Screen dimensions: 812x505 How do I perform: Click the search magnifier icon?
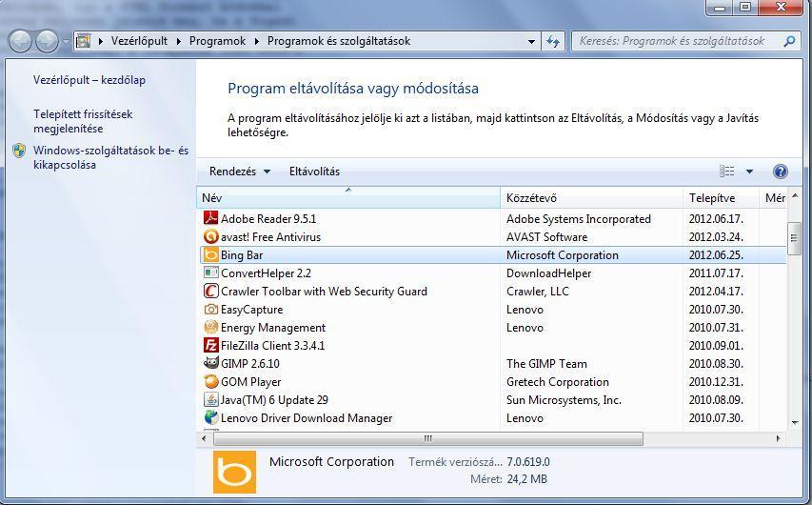click(x=789, y=41)
